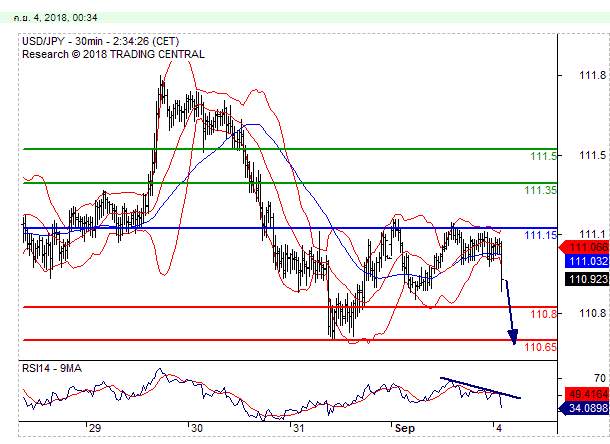Click the '30' date axis label
This screenshot has width=610, height=444.
(197, 428)
